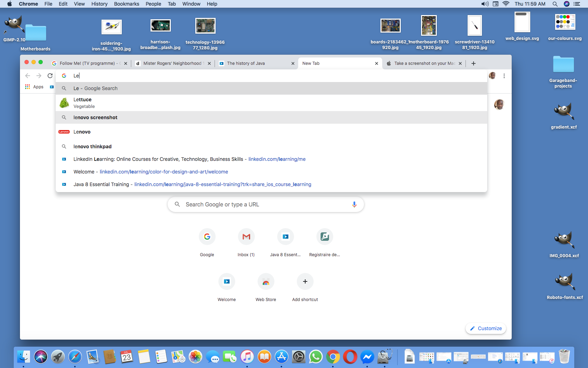Click the Customize button
588x368 pixels.
click(x=486, y=328)
